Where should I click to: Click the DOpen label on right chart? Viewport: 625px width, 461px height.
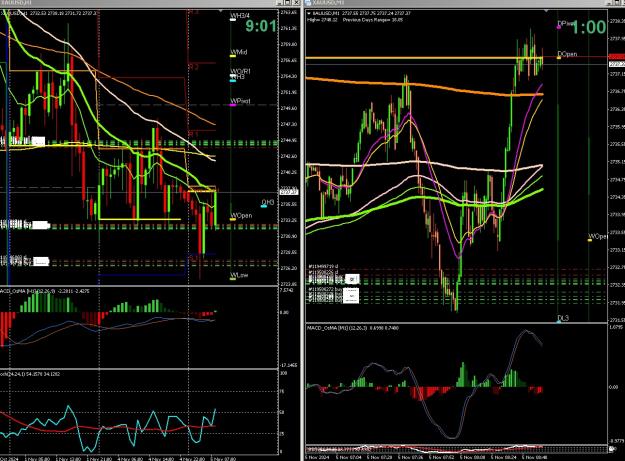[x=567, y=54]
